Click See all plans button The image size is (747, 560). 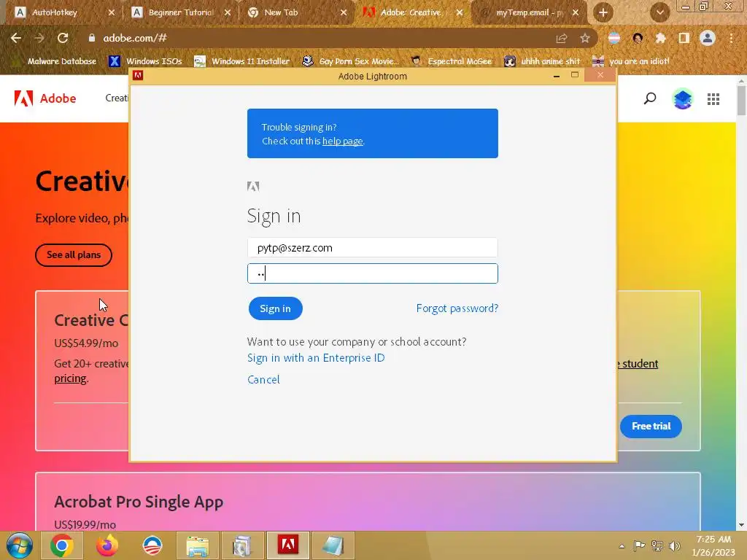click(74, 254)
